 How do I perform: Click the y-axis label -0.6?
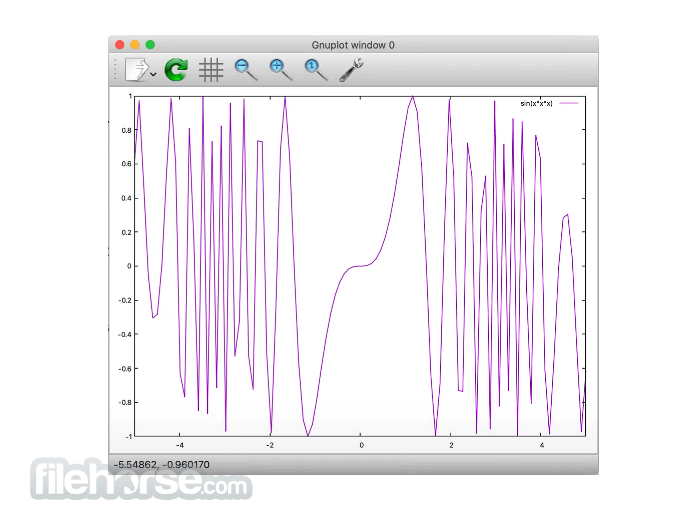(125, 369)
